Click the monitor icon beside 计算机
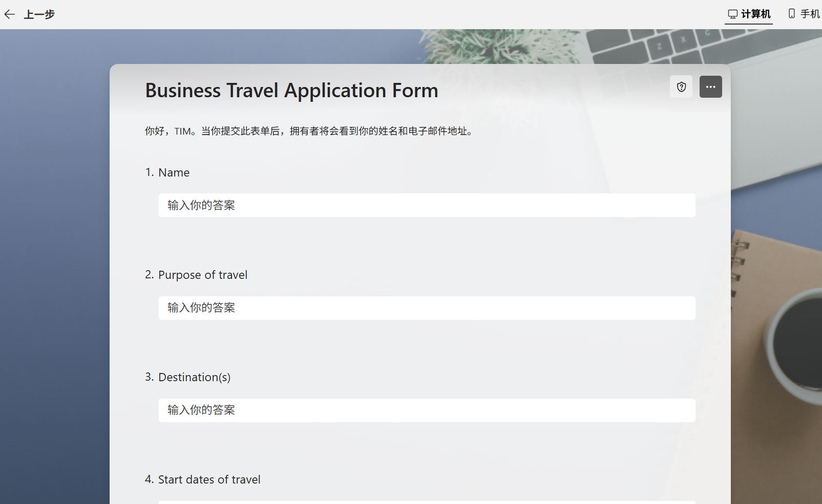Viewport: 822px width, 504px height. [x=733, y=14]
